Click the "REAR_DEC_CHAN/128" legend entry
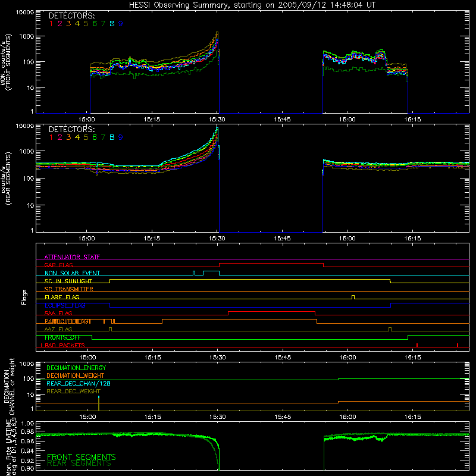 click(x=79, y=383)
